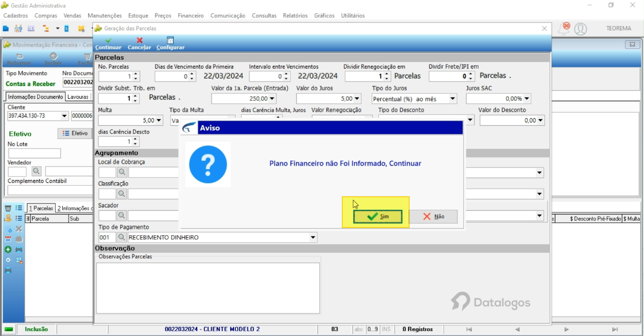This screenshot has height=336, width=644.
Task: Click into the Observações Parcelas text area
Action: [208, 288]
